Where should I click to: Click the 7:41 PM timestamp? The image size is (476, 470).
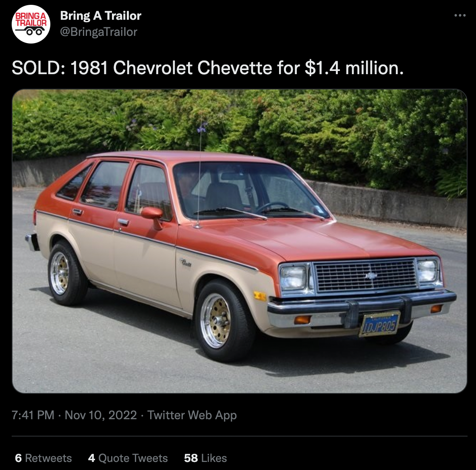pos(33,415)
